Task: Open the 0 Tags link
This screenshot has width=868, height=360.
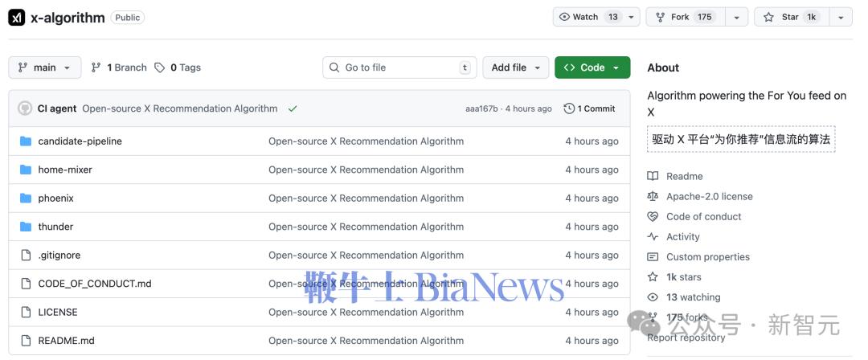Action: (x=178, y=67)
